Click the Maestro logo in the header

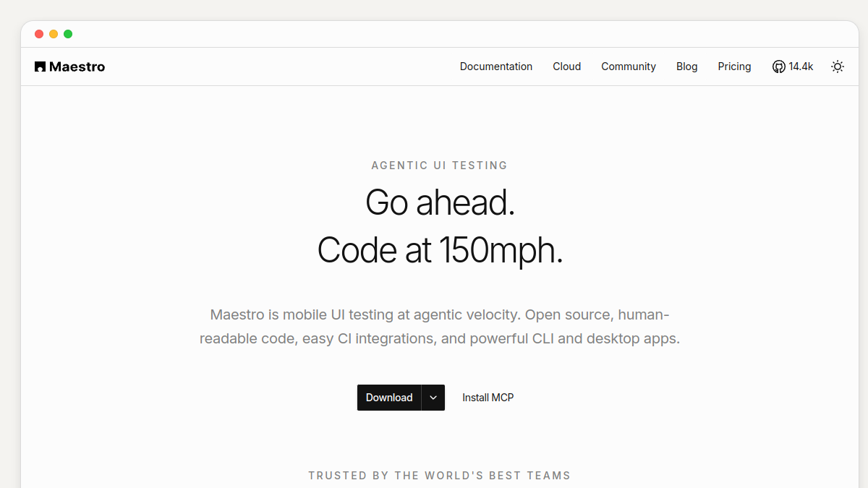click(69, 67)
